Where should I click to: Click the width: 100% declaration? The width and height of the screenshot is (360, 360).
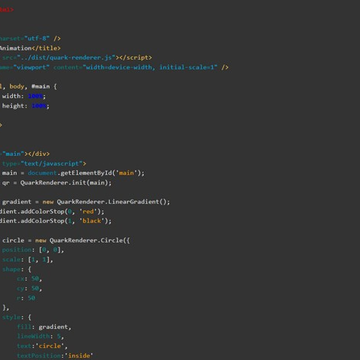(24, 96)
